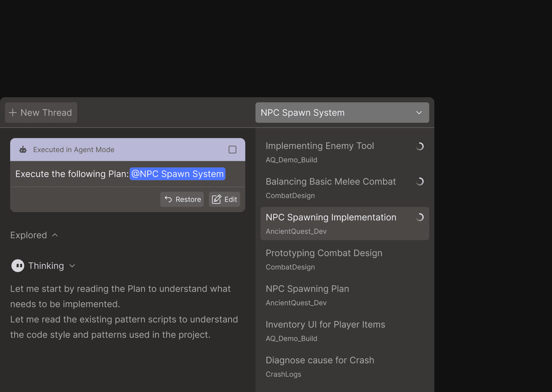Click the robot Agent Mode icon

tap(23, 150)
